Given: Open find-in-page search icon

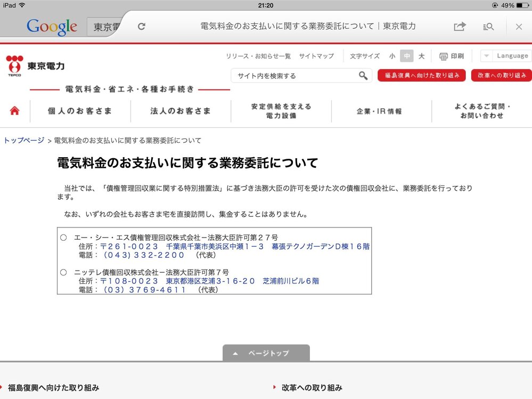Looking at the screenshot, I should point(488,27).
